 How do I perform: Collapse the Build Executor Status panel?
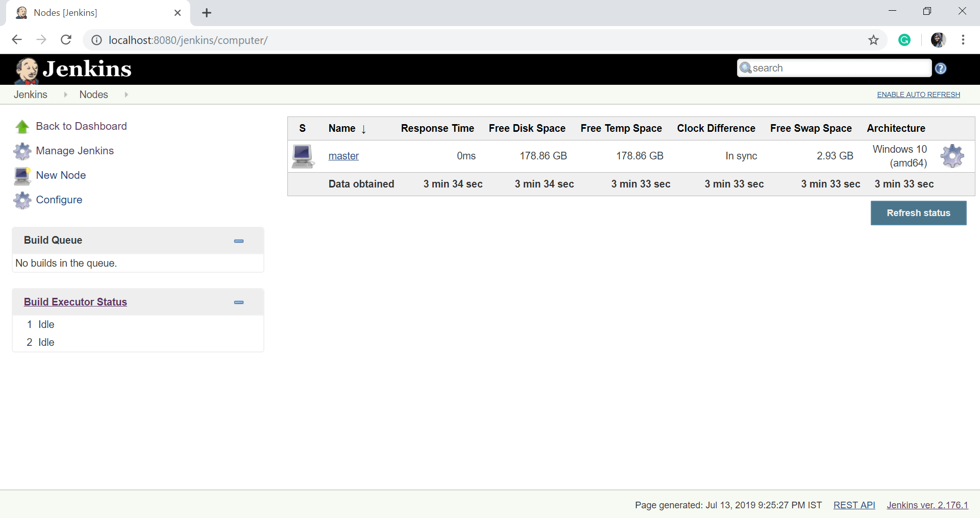click(x=239, y=302)
